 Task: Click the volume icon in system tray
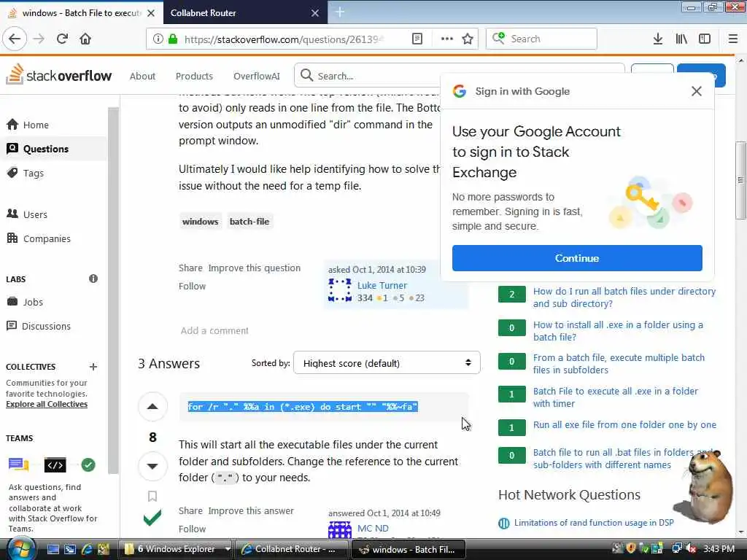691,548
